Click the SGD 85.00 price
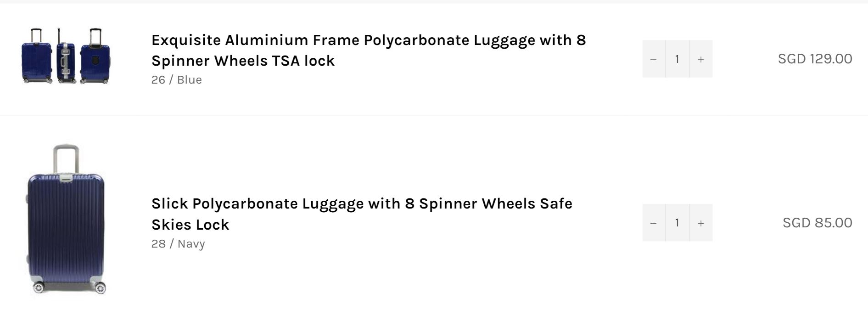 (817, 223)
